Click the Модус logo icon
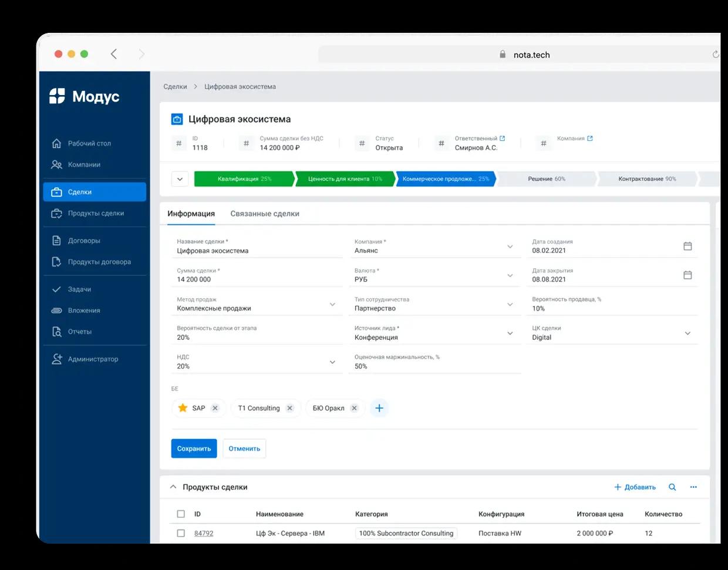Screen dimensions: 728x570 click(57, 96)
